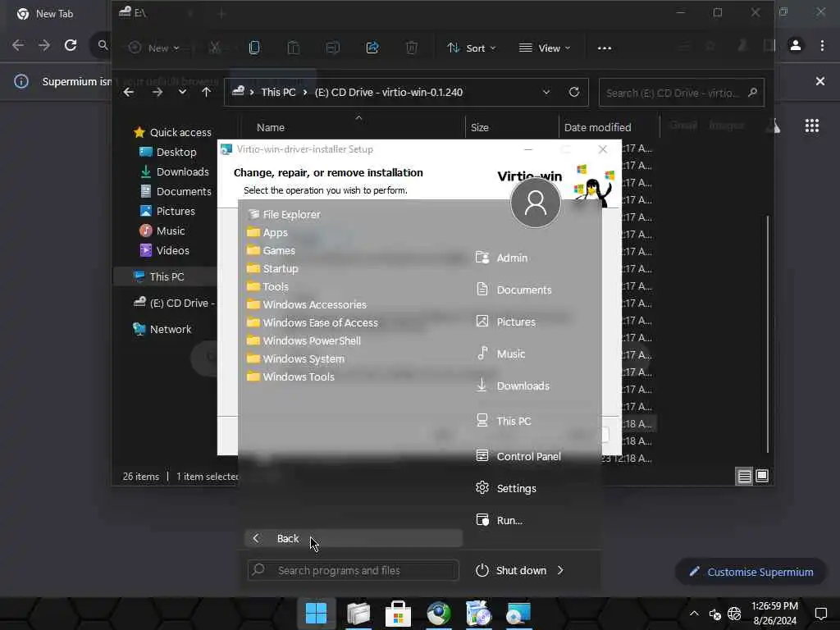Click the Search programs and files box

[353, 571]
